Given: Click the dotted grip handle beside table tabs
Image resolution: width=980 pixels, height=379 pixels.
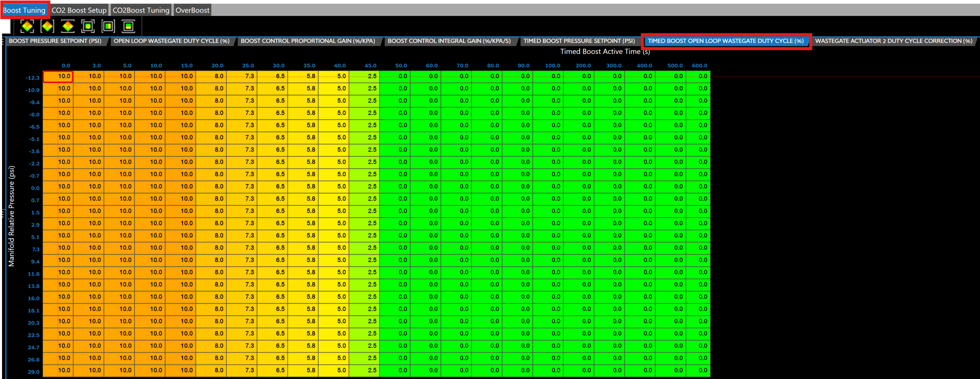Looking at the screenshot, I should pyautogui.click(x=3, y=41).
